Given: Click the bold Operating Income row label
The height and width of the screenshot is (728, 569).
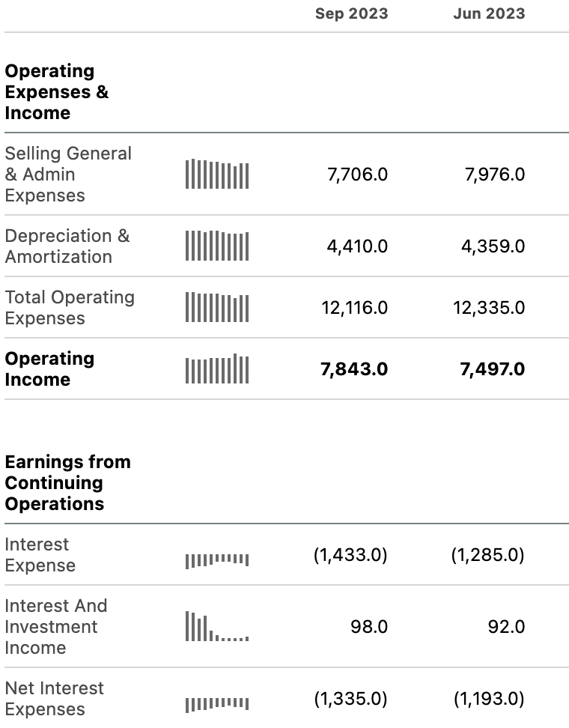Looking at the screenshot, I should (49, 368).
